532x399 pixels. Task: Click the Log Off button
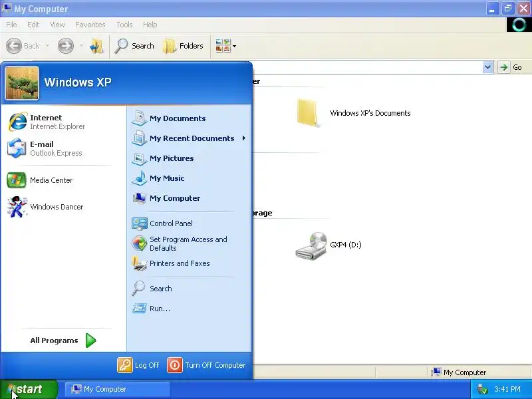click(138, 365)
